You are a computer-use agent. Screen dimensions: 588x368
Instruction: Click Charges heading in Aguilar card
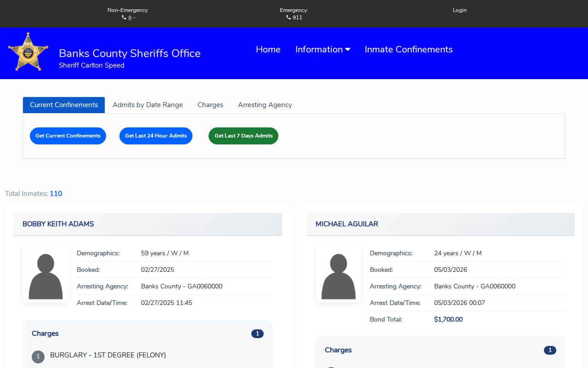click(338, 350)
